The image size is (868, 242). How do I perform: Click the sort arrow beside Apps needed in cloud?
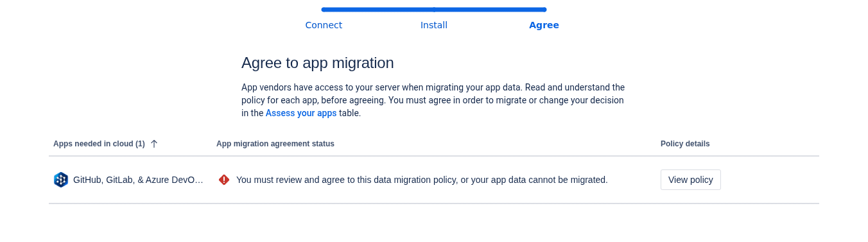[x=154, y=144]
